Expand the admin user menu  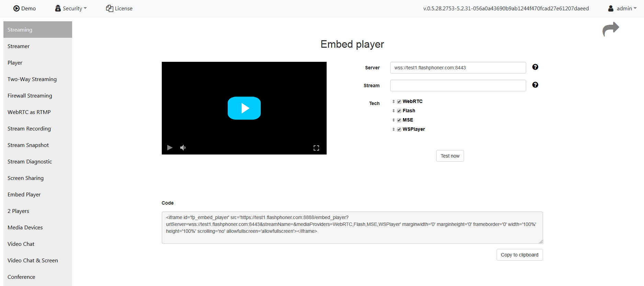[622, 9]
